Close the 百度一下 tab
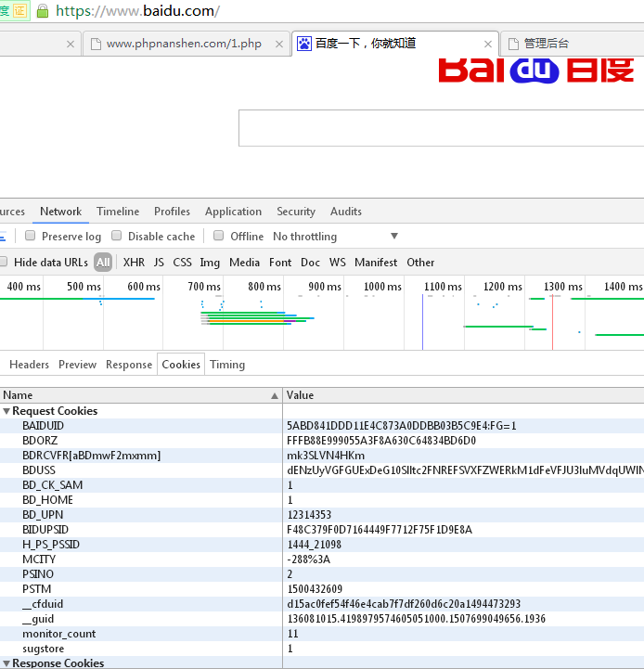The height and width of the screenshot is (669, 644). click(x=488, y=44)
